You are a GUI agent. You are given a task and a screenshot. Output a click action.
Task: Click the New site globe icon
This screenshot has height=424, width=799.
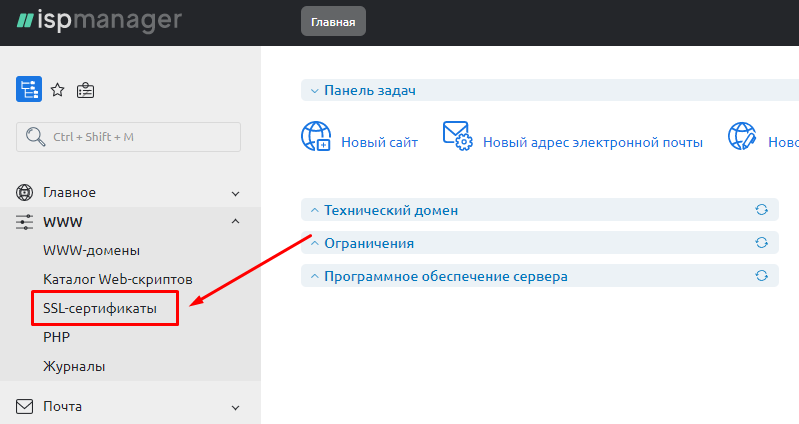[316, 137]
